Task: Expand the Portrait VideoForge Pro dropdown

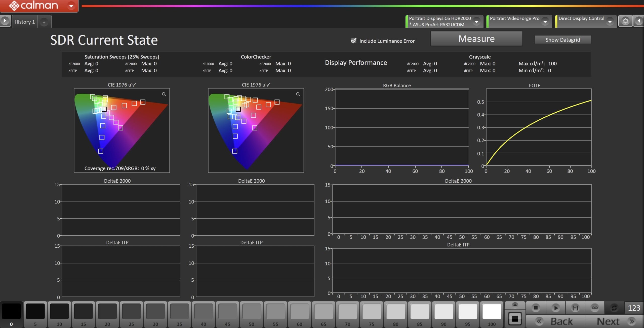Action: coord(545,22)
